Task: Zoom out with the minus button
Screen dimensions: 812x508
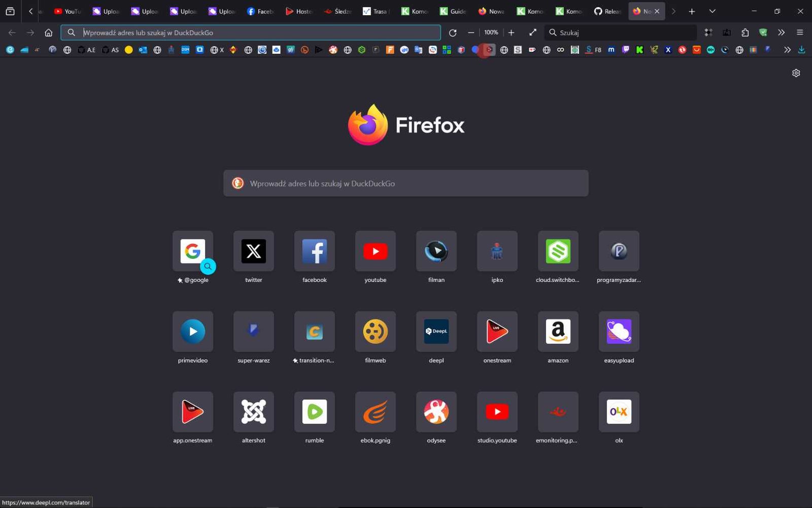Action: pyautogui.click(x=471, y=33)
